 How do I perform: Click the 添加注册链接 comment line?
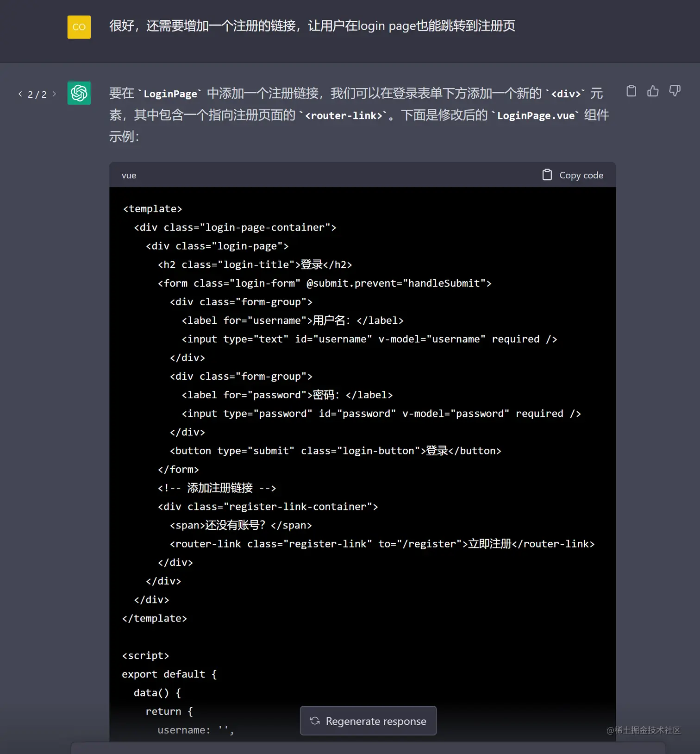(x=217, y=488)
